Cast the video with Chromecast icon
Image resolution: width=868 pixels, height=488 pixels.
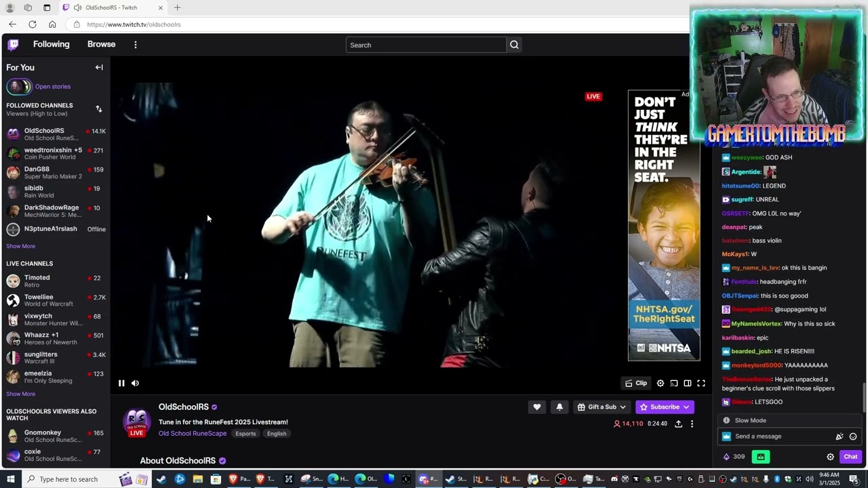[674, 383]
